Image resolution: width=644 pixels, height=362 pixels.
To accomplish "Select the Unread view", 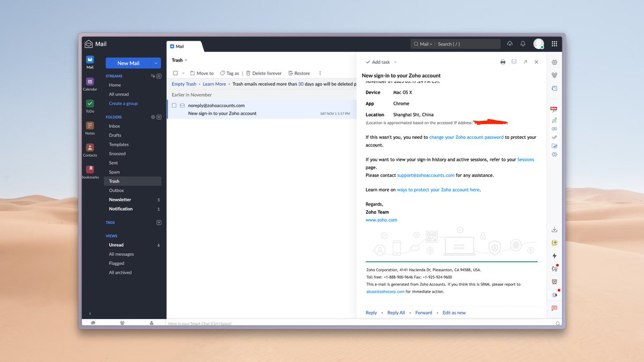I will coord(116,245).
